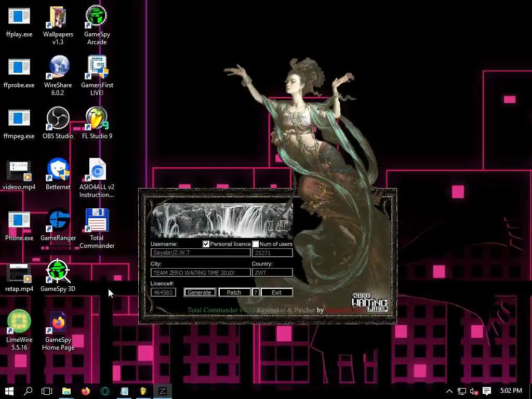Image resolution: width=532 pixels, height=399 pixels.
Task: Select the ffprobe.exe desktop icon
Action: point(19,72)
